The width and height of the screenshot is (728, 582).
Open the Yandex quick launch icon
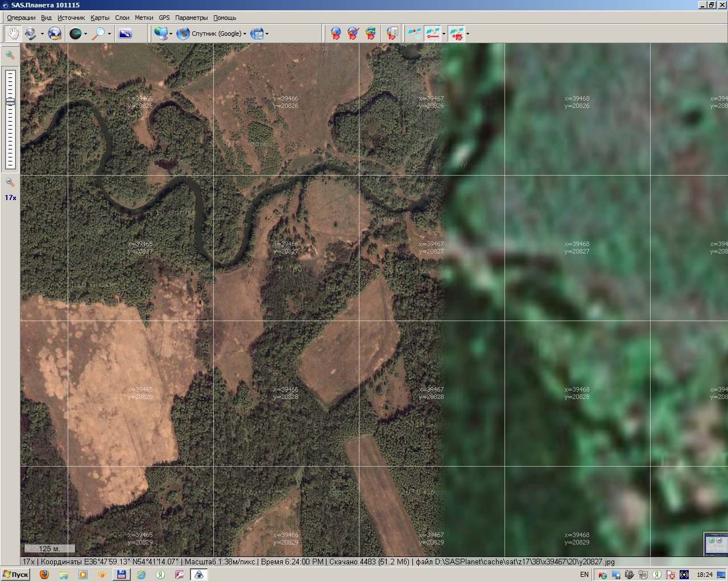(x=160, y=575)
